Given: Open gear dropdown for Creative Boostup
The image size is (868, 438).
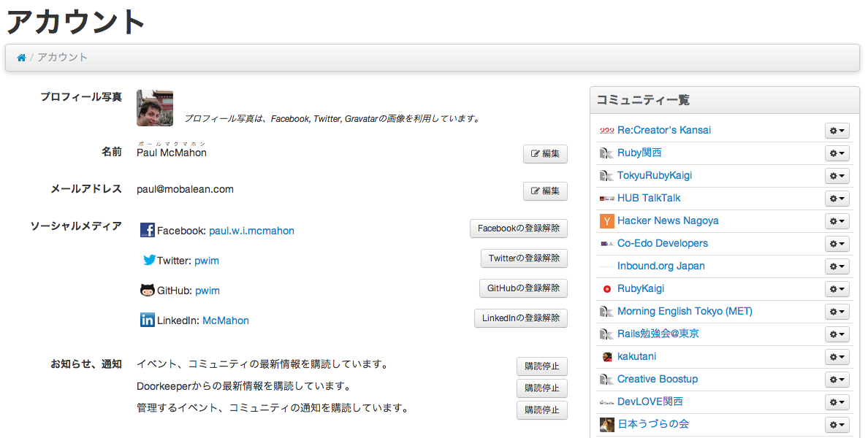Looking at the screenshot, I should pyautogui.click(x=837, y=380).
